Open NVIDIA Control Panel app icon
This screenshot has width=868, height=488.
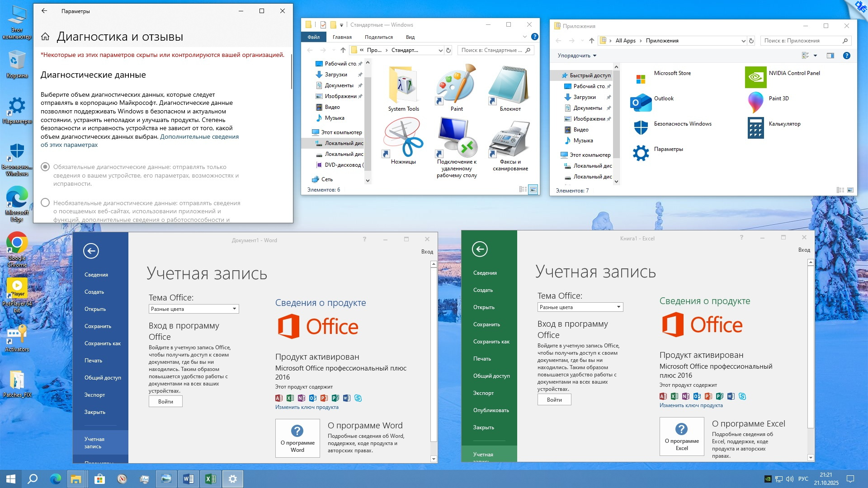(755, 77)
